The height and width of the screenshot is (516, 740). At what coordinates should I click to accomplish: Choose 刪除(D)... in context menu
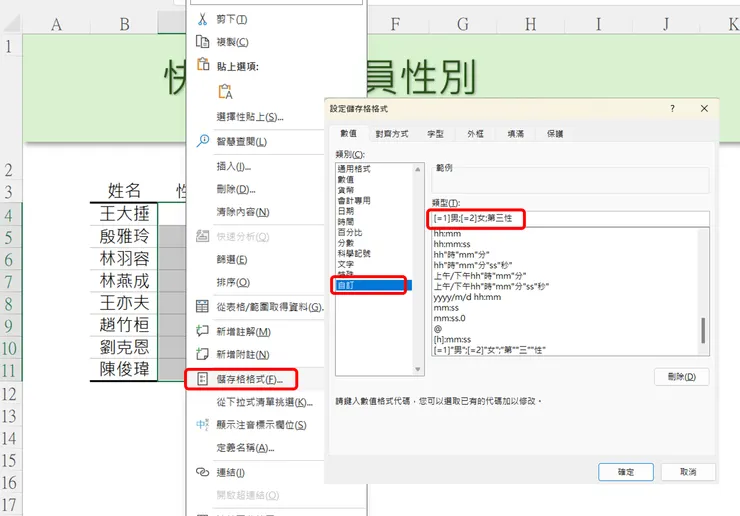(x=236, y=189)
